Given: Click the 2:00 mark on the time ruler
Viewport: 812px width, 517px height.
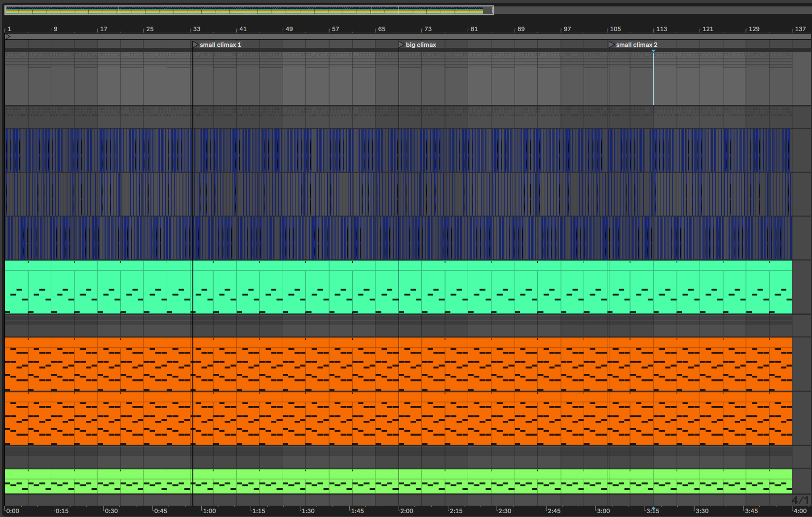Looking at the screenshot, I should 406,511.
